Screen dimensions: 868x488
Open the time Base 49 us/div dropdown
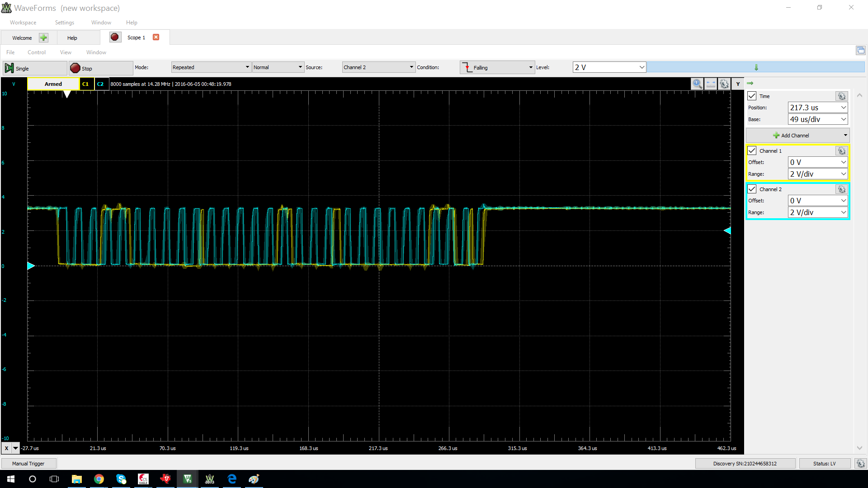pyautogui.click(x=817, y=119)
